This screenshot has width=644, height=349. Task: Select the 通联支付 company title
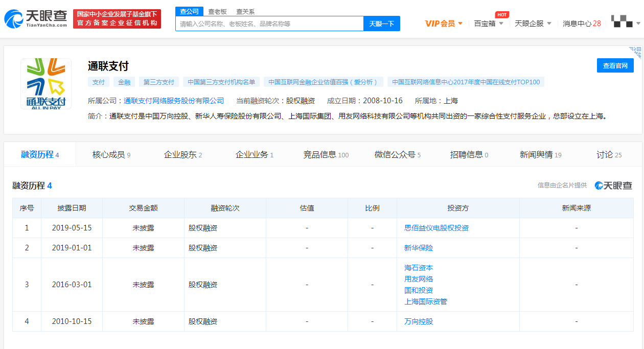108,66
